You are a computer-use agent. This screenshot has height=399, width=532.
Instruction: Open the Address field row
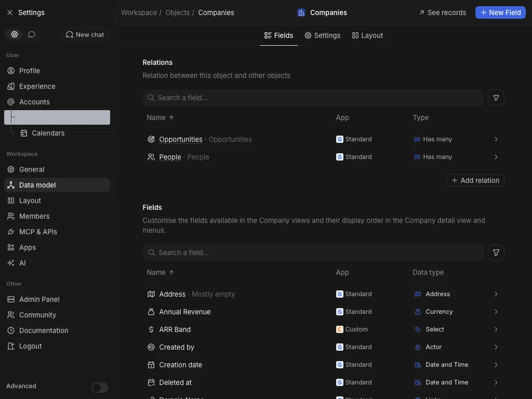(x=324, y=294)
